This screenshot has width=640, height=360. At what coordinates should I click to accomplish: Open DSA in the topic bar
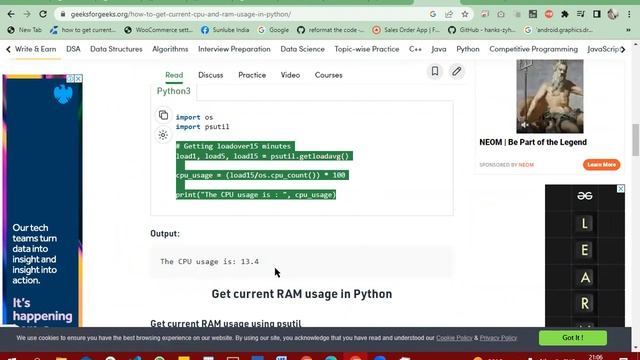tap(73, 49)
